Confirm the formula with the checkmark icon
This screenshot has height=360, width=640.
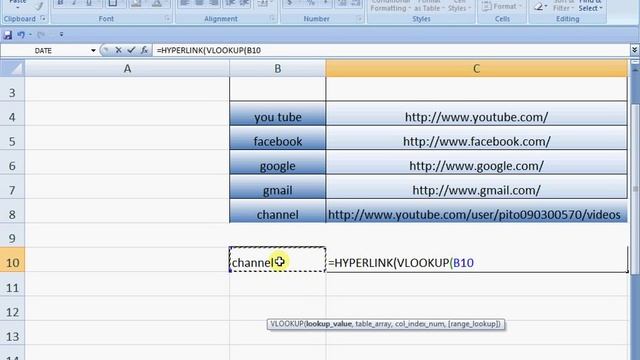[131, 50]
